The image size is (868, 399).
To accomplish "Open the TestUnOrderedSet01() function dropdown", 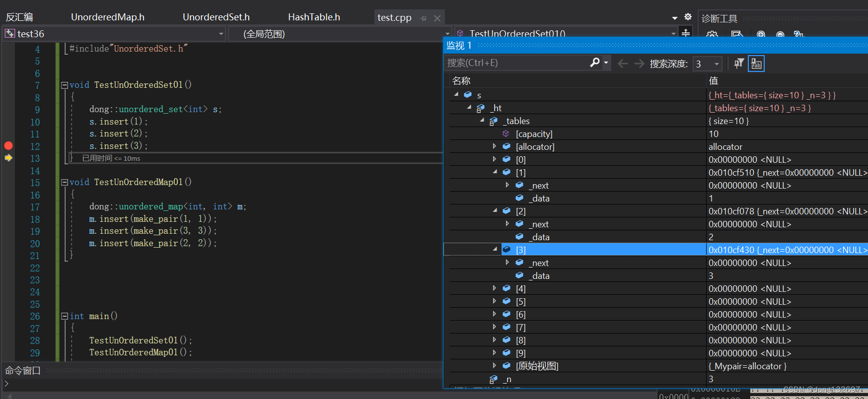I will (x=673, y=34).
